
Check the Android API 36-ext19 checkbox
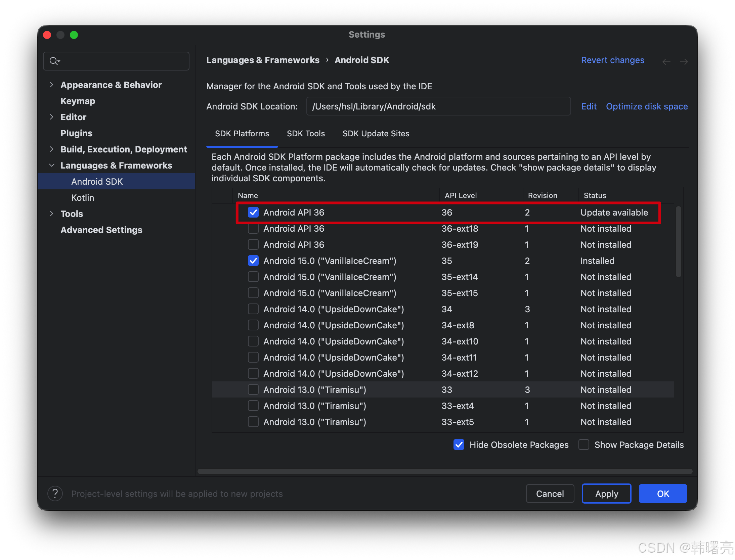253,244
